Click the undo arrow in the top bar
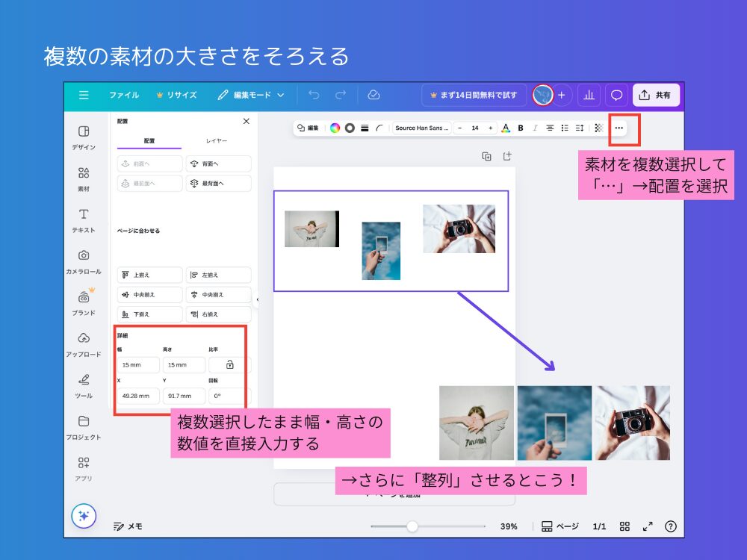Viewport: 747px width, 560px height. pos(313,95)
